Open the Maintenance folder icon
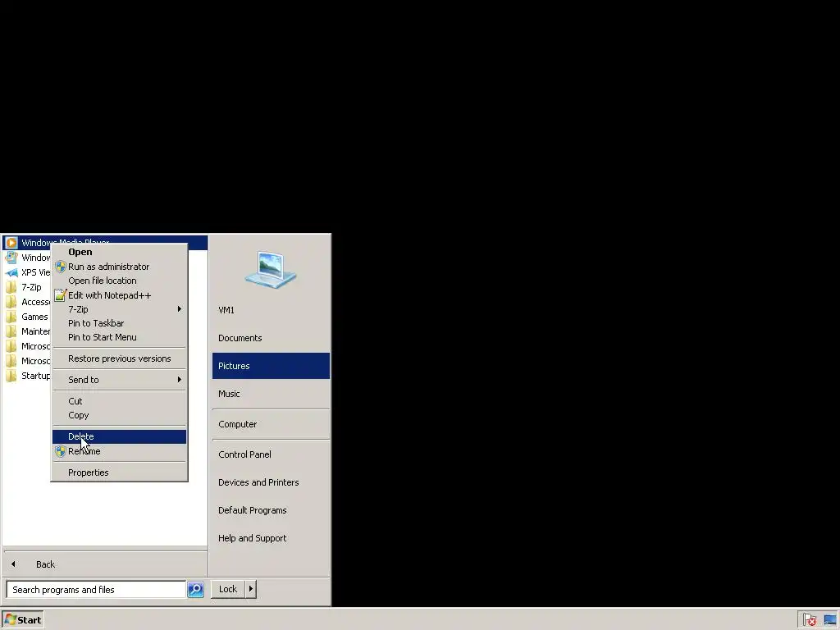Screen dimensions: 840x630 11,331
